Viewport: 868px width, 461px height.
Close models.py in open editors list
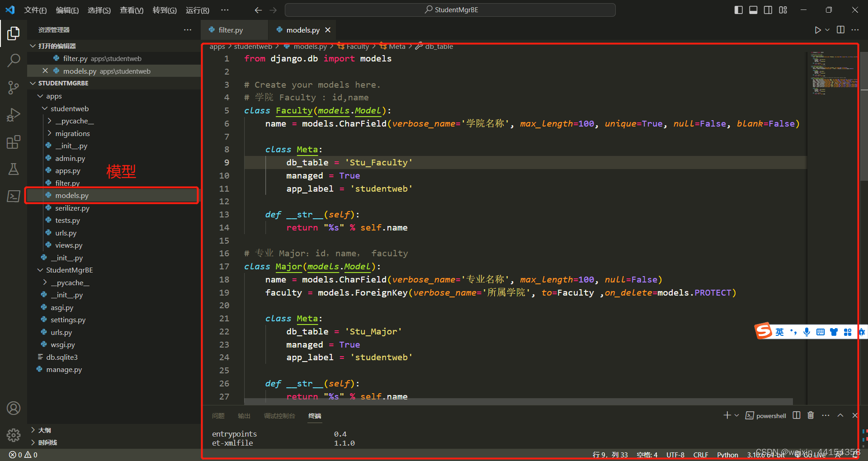(x=45, y=71)
